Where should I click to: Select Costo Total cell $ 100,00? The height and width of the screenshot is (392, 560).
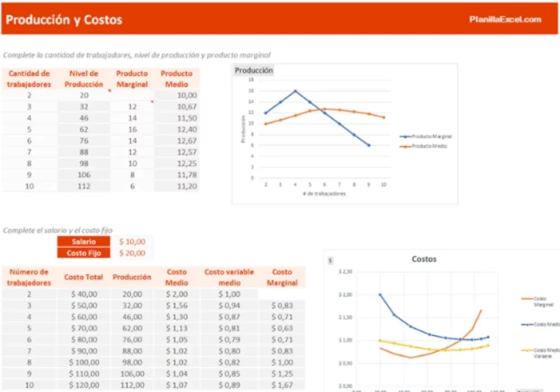point(84,362)
